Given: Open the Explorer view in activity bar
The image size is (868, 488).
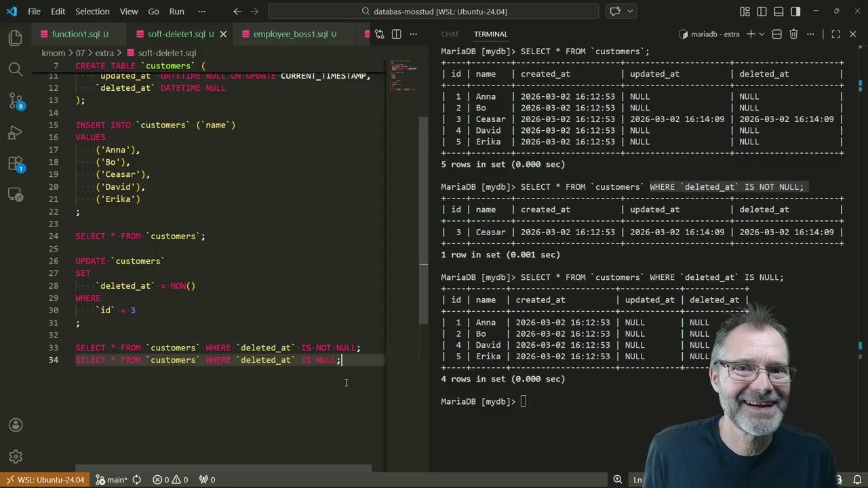Looking at the screenshot, I should point(16,38).
